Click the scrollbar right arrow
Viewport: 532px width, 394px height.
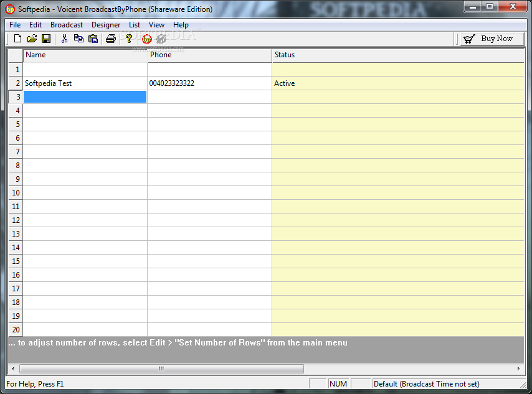coord(518,368)
